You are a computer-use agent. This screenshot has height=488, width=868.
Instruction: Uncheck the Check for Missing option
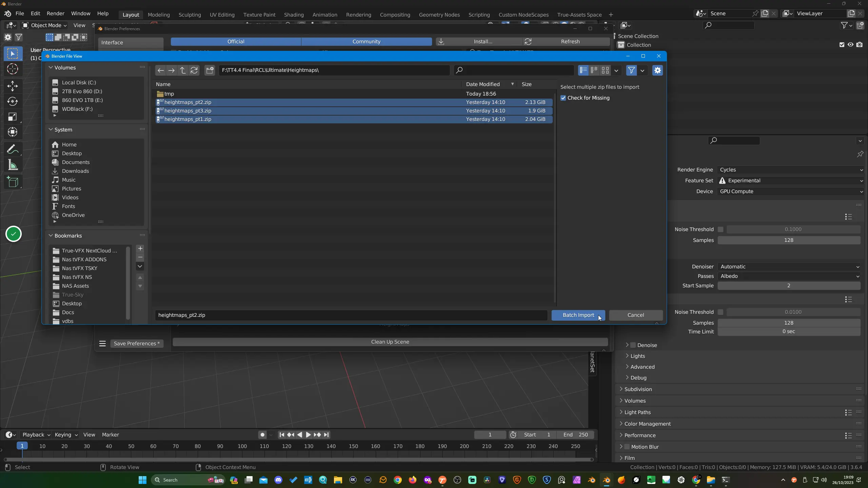pos(563,98)
